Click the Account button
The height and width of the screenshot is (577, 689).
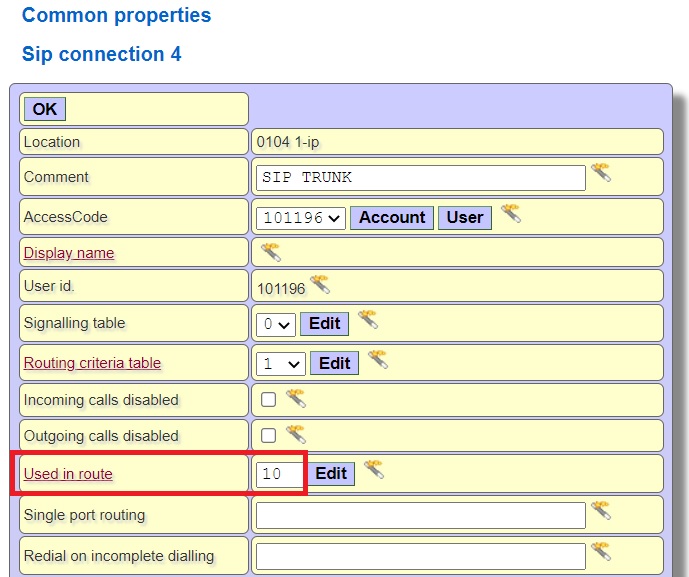click(392, 217)
